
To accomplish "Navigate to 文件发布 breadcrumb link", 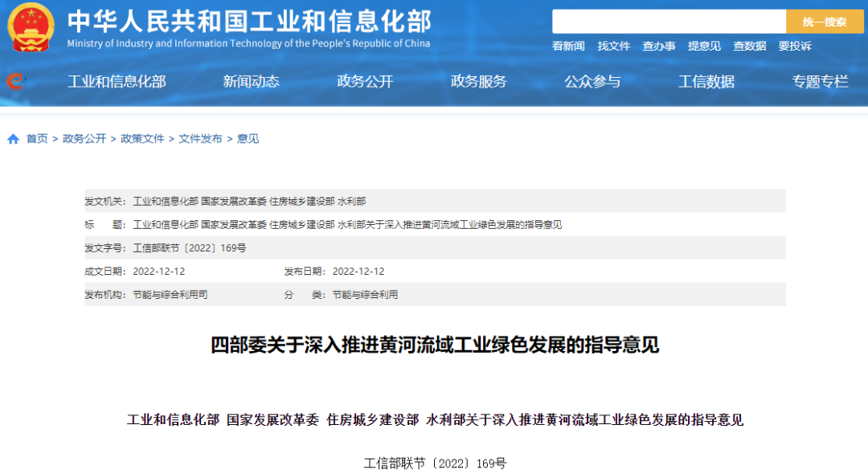I will point(200,139).
